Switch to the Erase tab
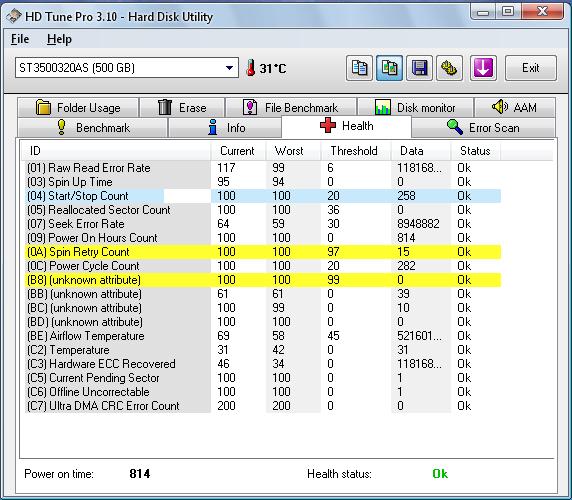Screen dimensions: 572x500 (x=182, y=108)
